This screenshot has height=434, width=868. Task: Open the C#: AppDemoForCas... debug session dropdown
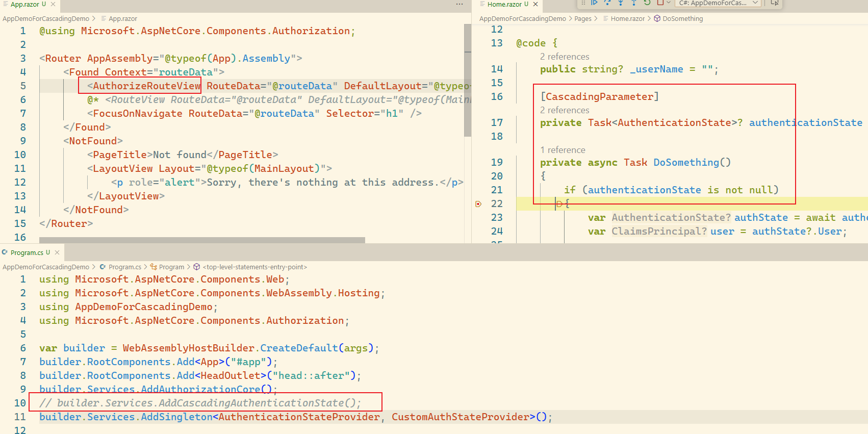[719, 3]
